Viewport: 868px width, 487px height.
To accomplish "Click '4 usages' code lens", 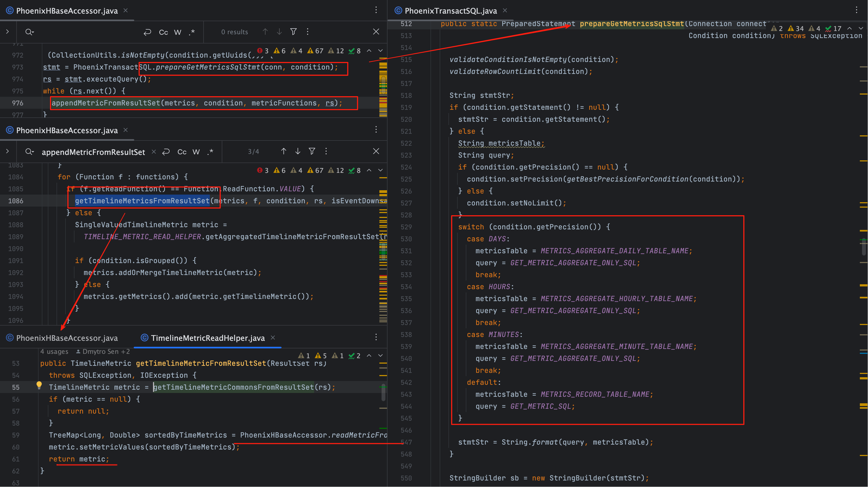I will coord(54,351).
